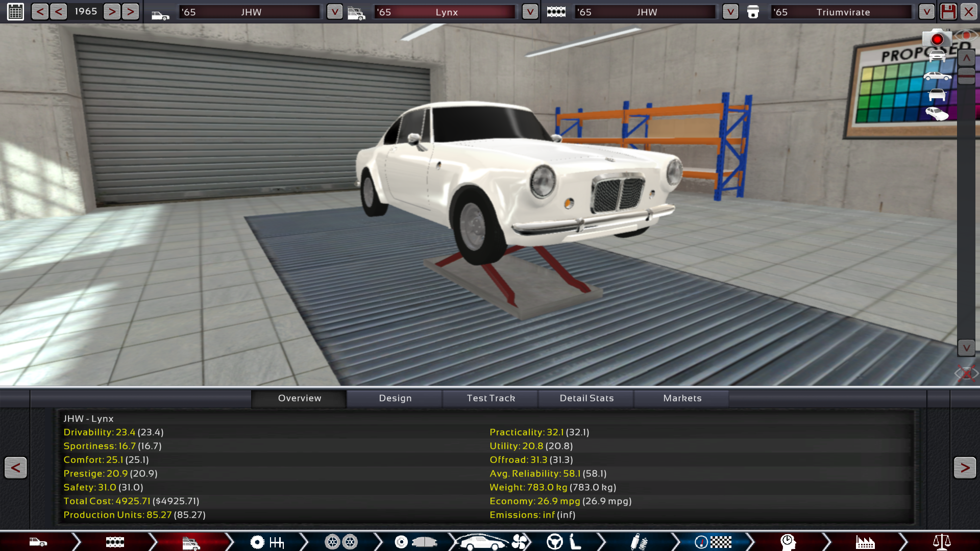Click the view scrollbar slider handle

pyautogui.click(x=966, y=76)
